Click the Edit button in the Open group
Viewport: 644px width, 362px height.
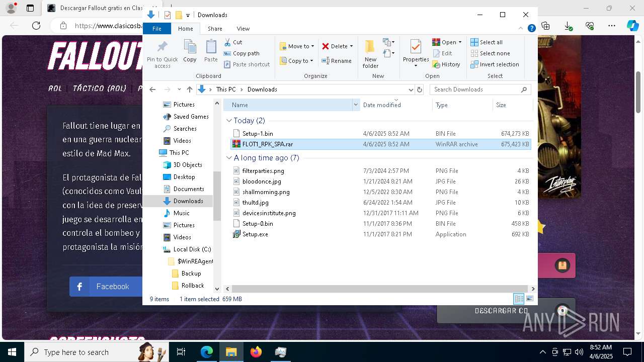pyautogui.click(x=442, y=53)
